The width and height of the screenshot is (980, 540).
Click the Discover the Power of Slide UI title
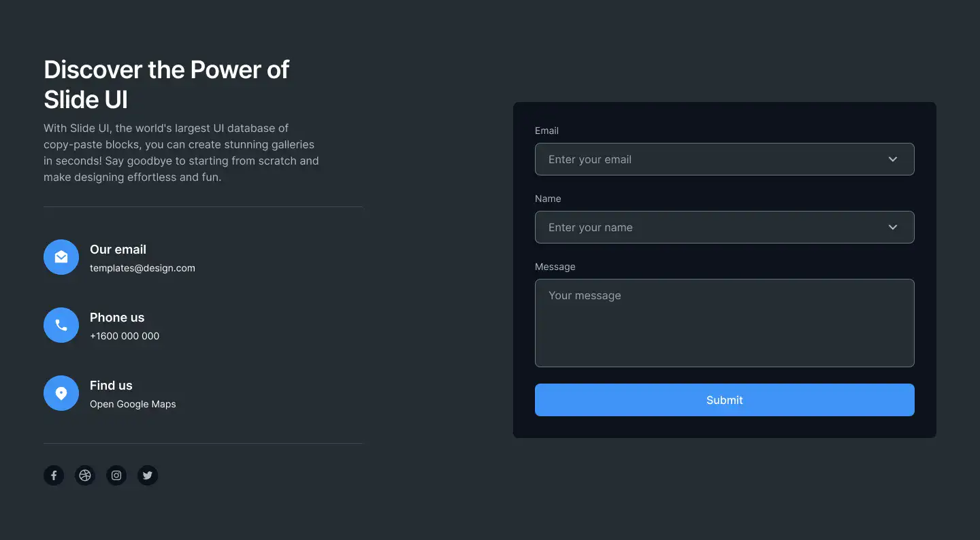click(167, 84)
